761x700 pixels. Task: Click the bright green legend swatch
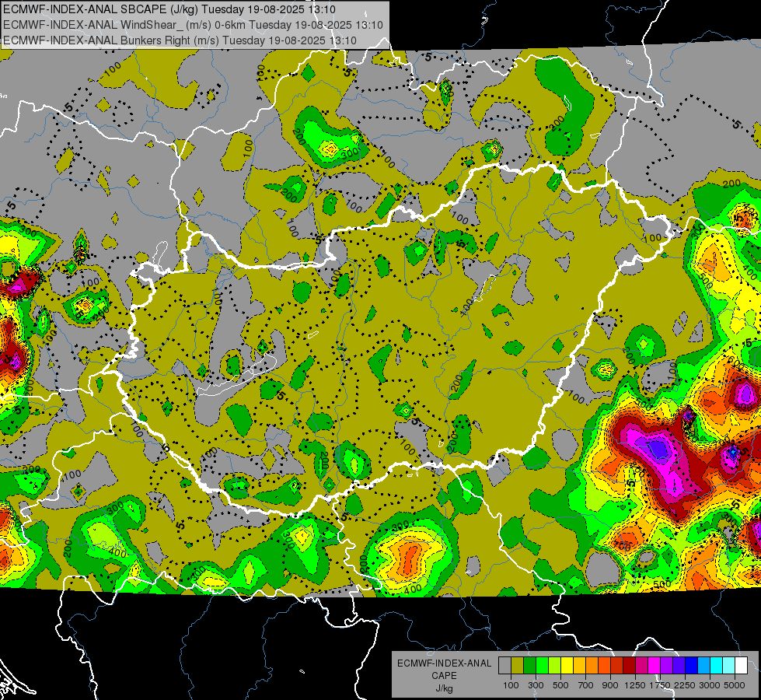(x=542, y=666)
